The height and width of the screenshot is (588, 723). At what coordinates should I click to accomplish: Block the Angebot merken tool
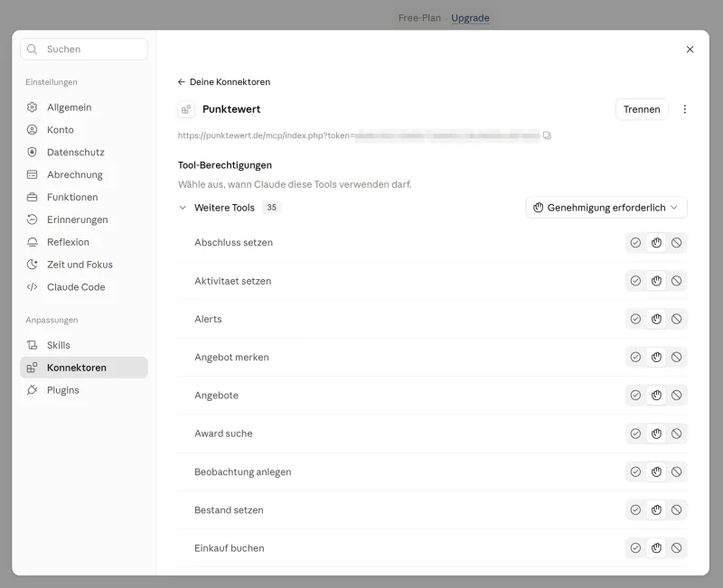(676, 357)
